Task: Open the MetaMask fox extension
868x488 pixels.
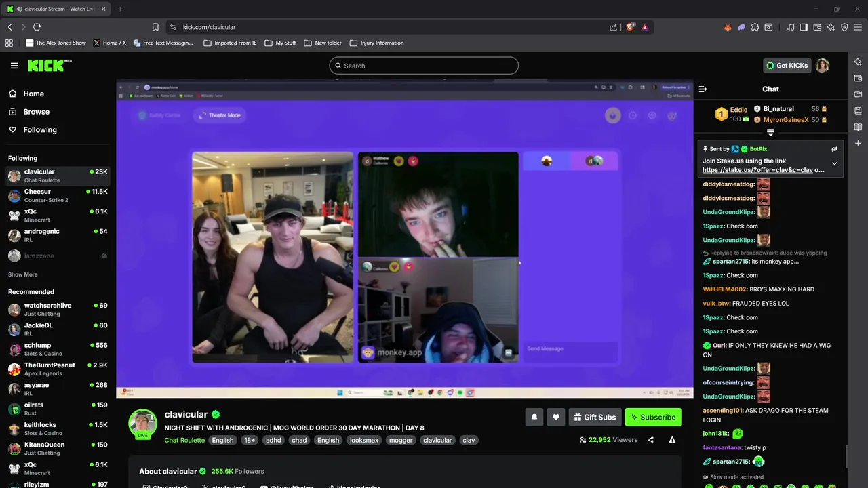Action: (728, 27)
